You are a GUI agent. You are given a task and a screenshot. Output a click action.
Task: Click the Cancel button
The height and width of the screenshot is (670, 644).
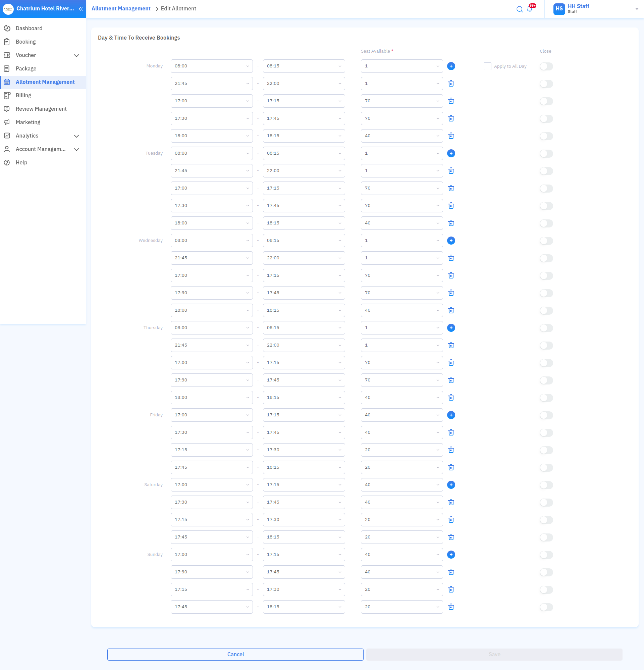[x=235, y=654]
